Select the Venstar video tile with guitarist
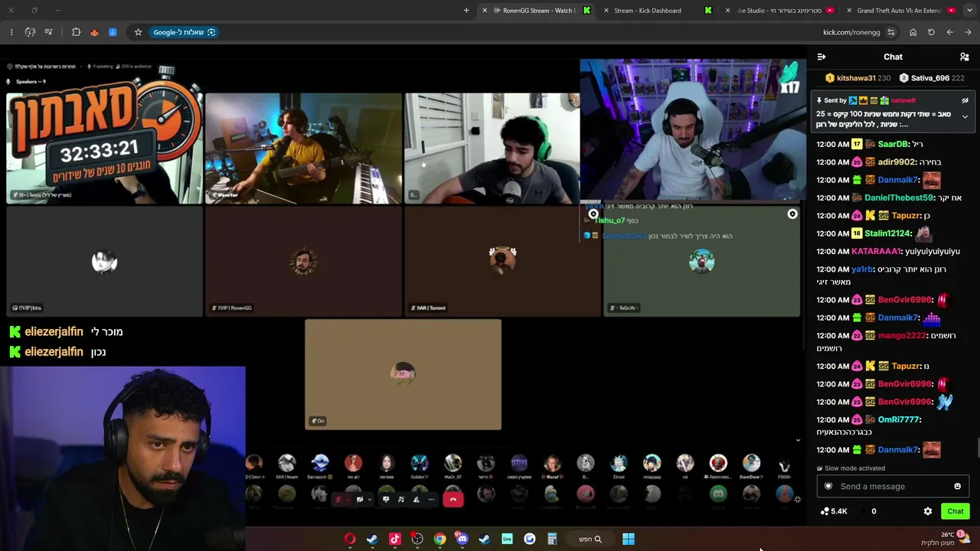Screen dimensions: 980x551 (x=303, y=148)
